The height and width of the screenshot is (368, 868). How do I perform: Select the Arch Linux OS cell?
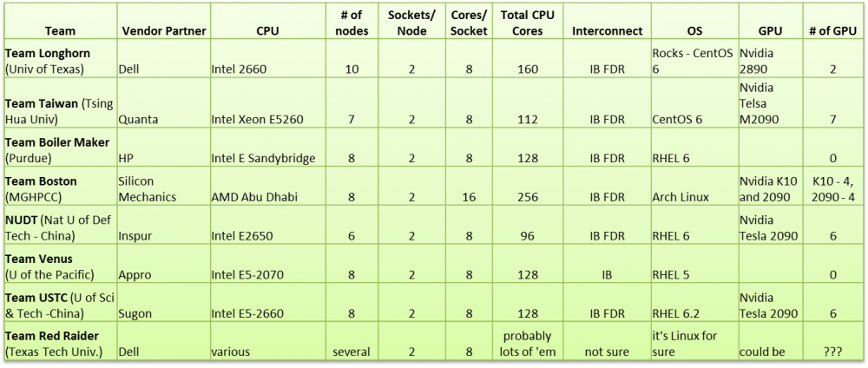(x=680, y=197)
